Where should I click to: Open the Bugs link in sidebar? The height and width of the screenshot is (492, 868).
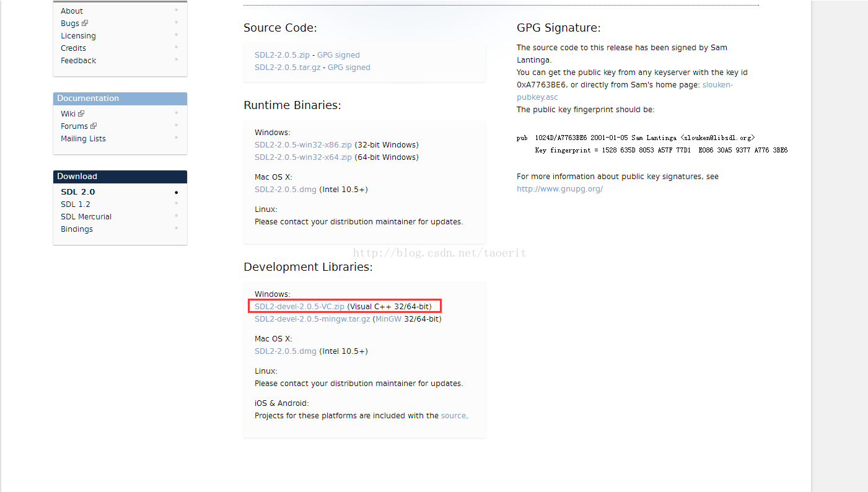pos(70,23)
